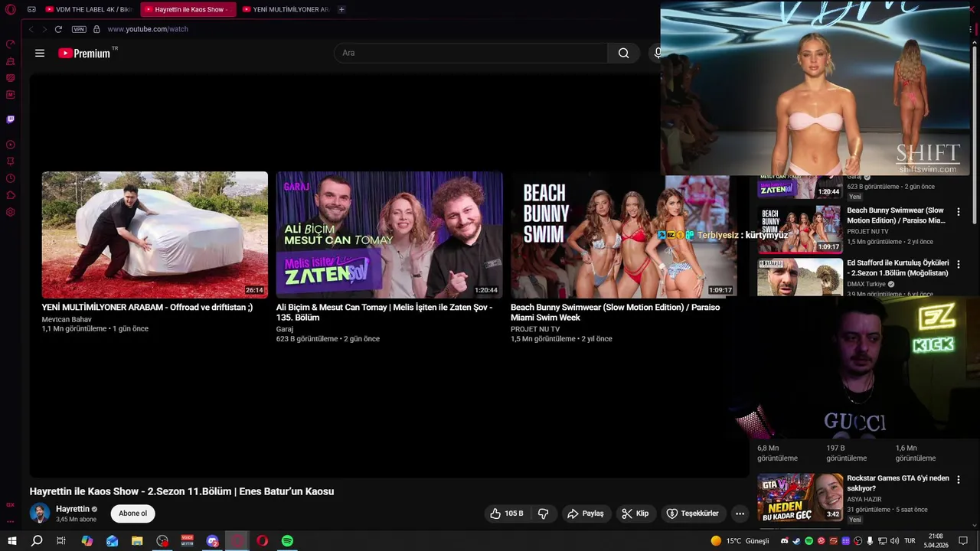Image resolution: width=980 pixels, height=551 pixels.
Task: Open Steam in the system tray
Action: pos(796,541)
